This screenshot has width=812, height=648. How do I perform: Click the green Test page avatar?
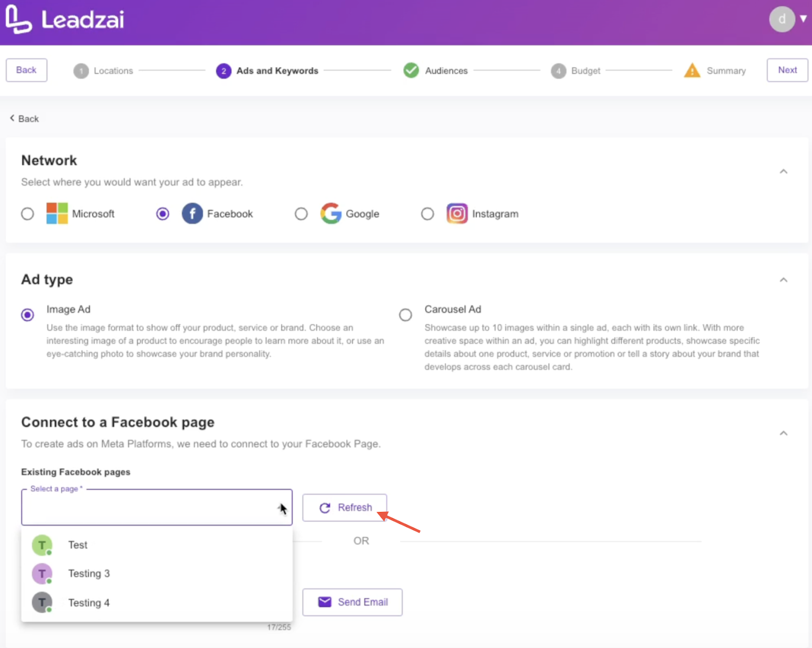point(42,545)
